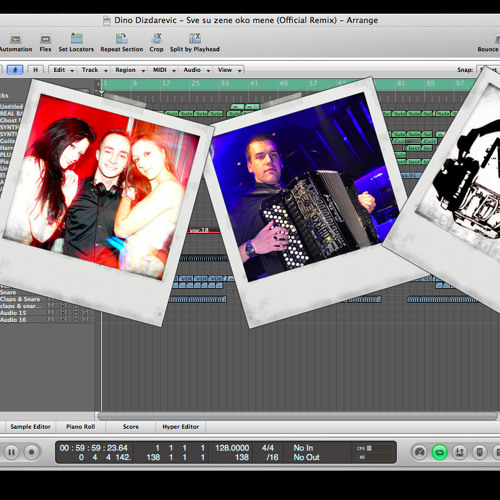Open the Snap dropdown
Screen dimensions: 500x500
click(x=488, y=70)
